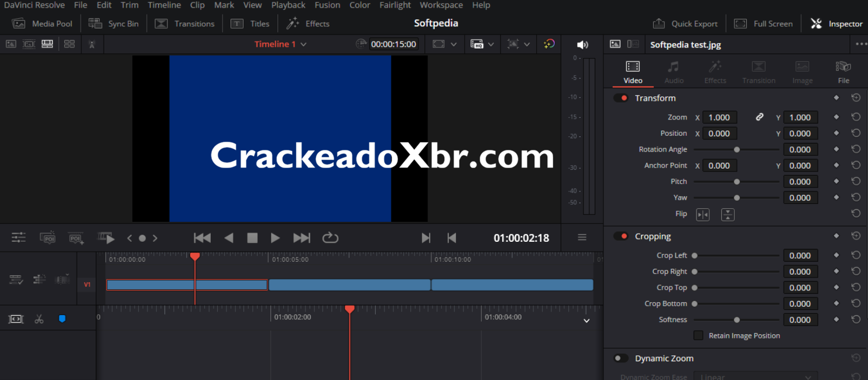The image size is (868, 380).
Task: Switch viewer to Full Screen
Action: tap(763, 23)
